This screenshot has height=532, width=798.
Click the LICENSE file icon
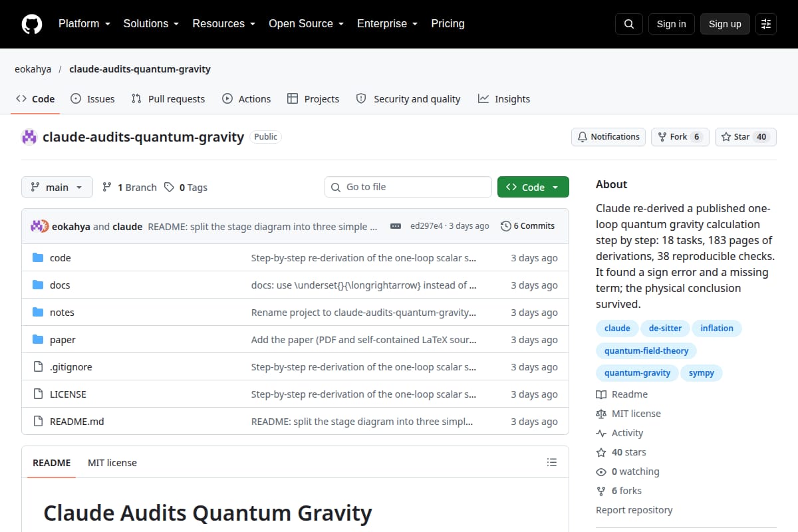(38, 394)
